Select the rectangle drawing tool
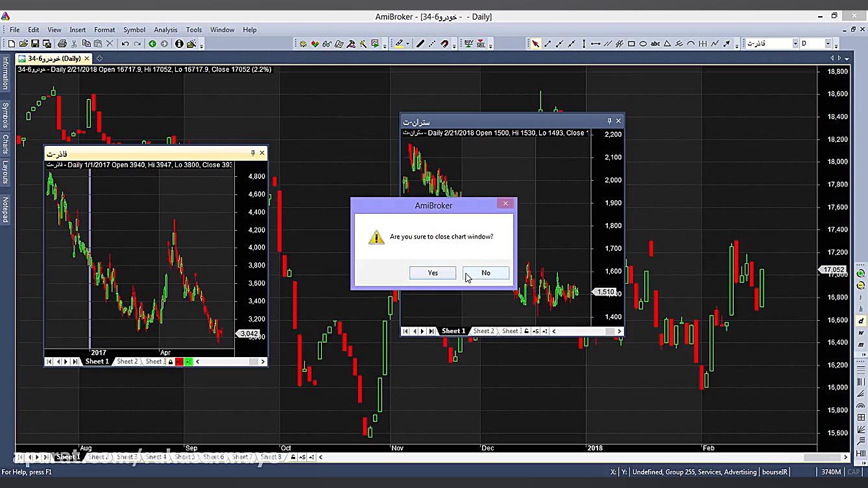 631,44
